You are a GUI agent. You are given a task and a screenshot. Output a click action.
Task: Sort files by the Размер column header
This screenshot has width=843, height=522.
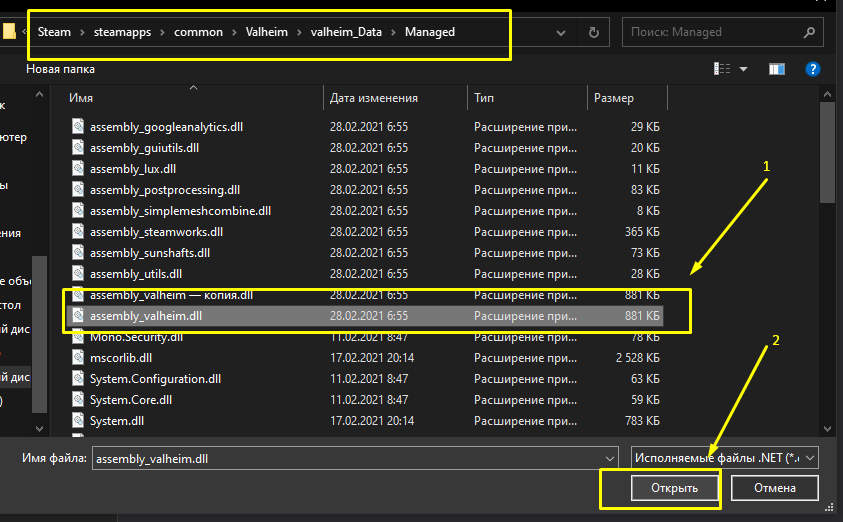(x=613, y=98)
